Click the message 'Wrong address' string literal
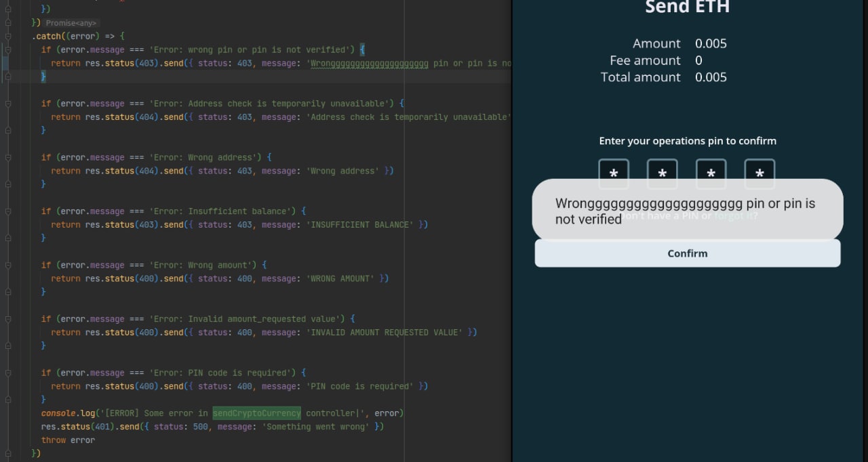The height and width of the screenshot is (462, 868). [x=344, y=171]
